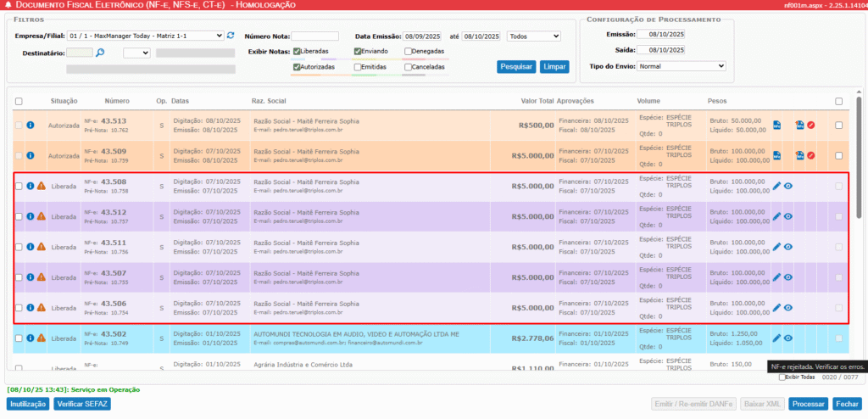Image resolution: width=868 pixels, height=419 pixels.
Task: Click the Destinatário search magnifier icon
Action: (x=99, y=53)
